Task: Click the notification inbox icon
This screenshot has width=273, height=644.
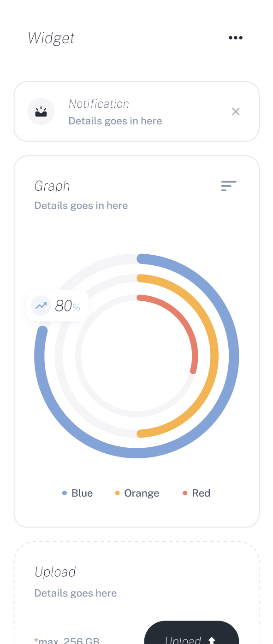Action: 41,111
